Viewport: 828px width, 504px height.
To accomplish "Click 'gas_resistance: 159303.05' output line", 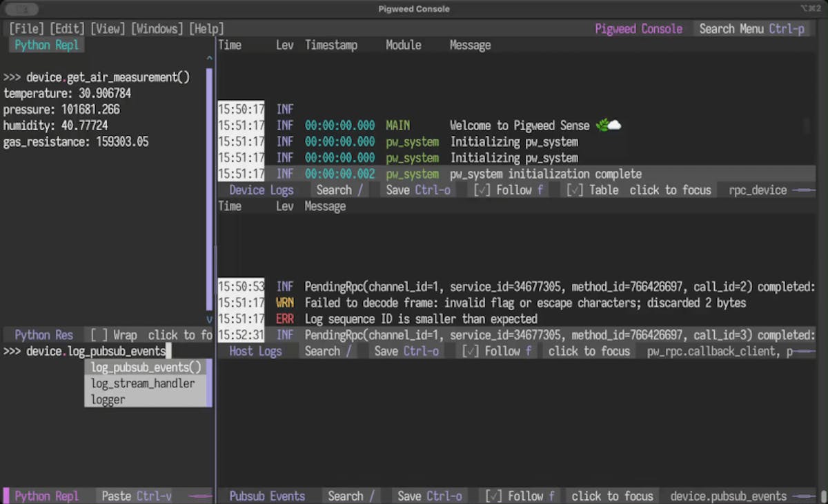I will point(76,142).
